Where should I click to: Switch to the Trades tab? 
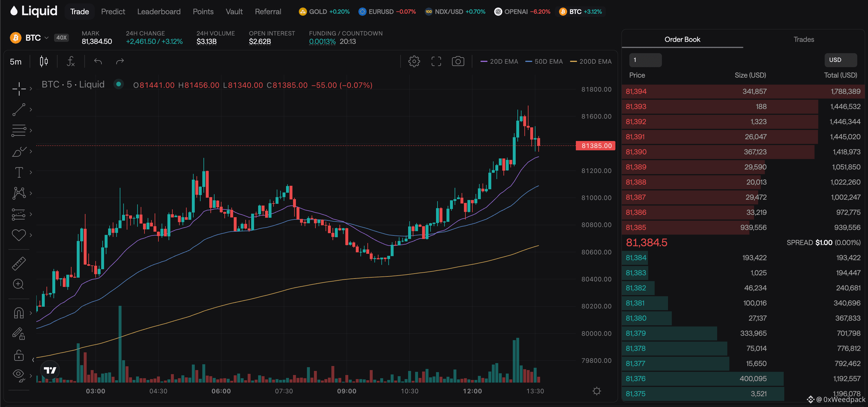coord(804,40)
